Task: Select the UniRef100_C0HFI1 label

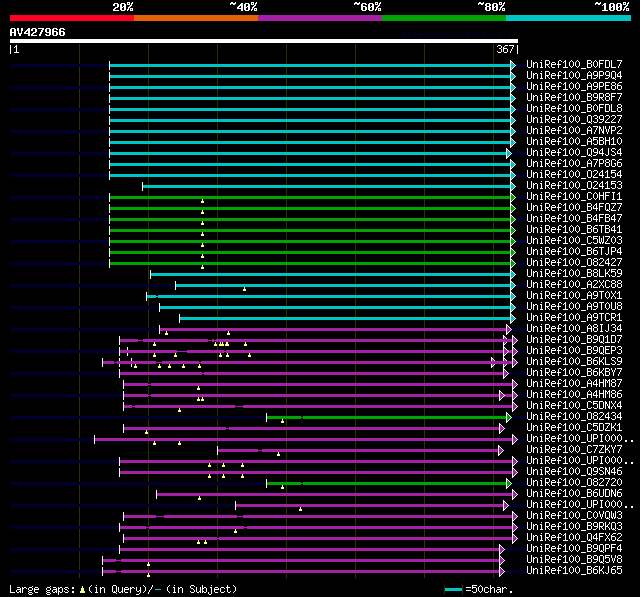Action: pos(574,197)
